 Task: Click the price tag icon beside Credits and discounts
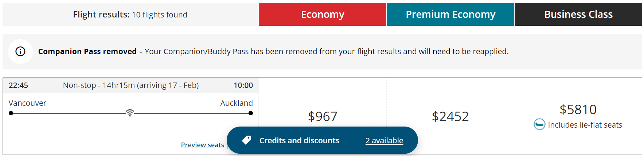(246, 140)
